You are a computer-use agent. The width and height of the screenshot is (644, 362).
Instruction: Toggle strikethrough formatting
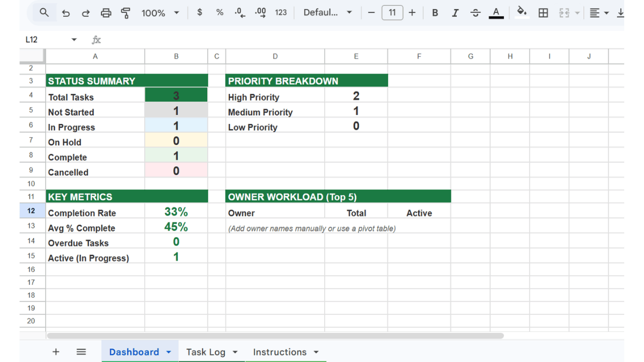[475, 12]
